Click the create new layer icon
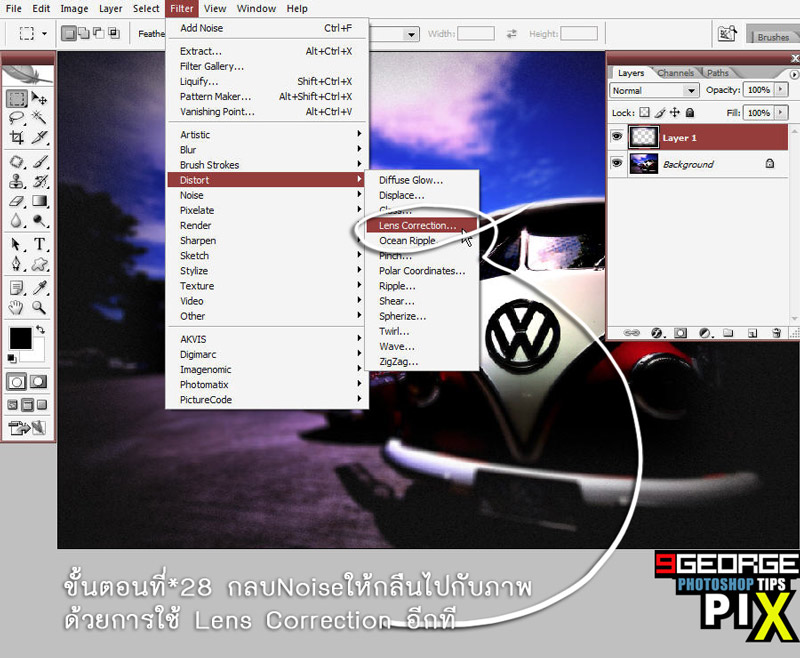Image resolution: width=800 pixels, height=658 pixels. click(x=752, y=333)
